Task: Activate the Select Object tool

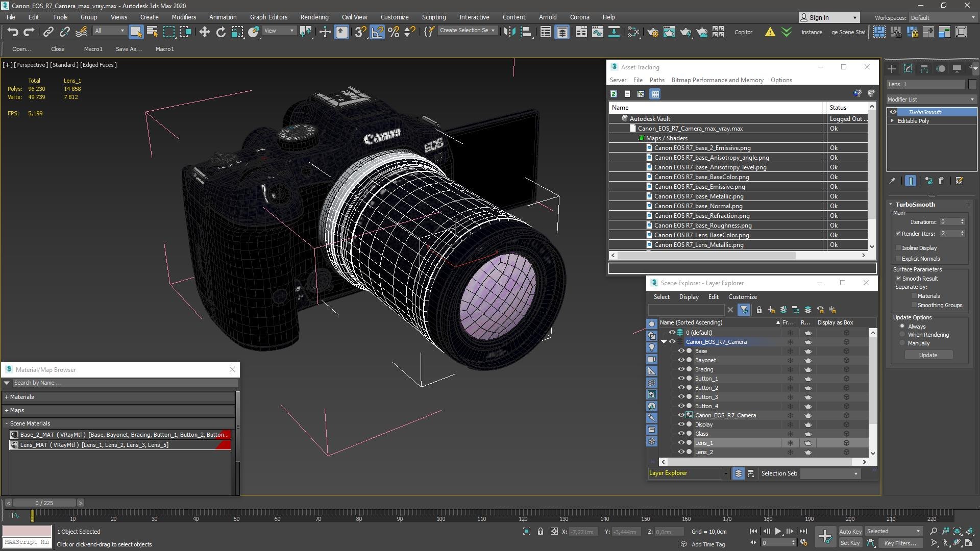Action: [136, 32]
